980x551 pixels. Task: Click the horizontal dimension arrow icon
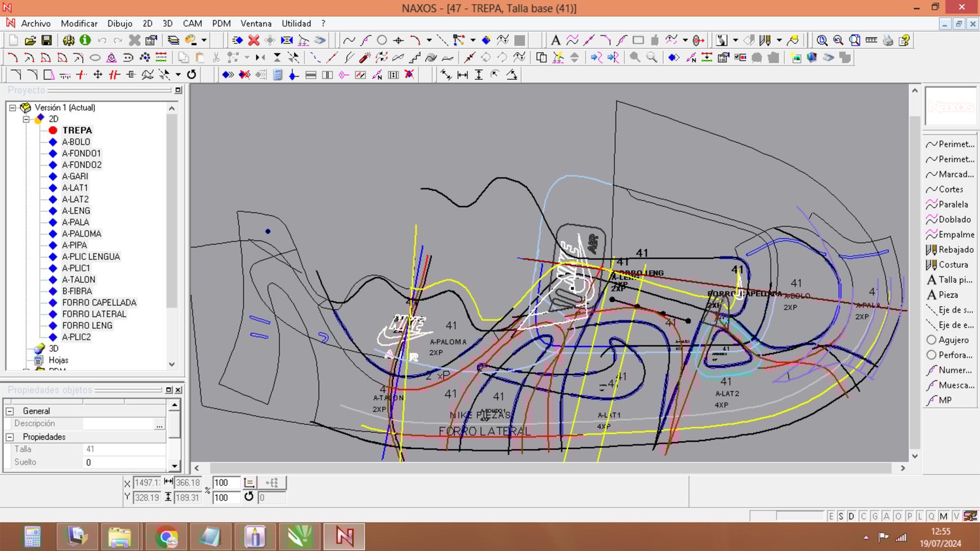pos(463,75)
